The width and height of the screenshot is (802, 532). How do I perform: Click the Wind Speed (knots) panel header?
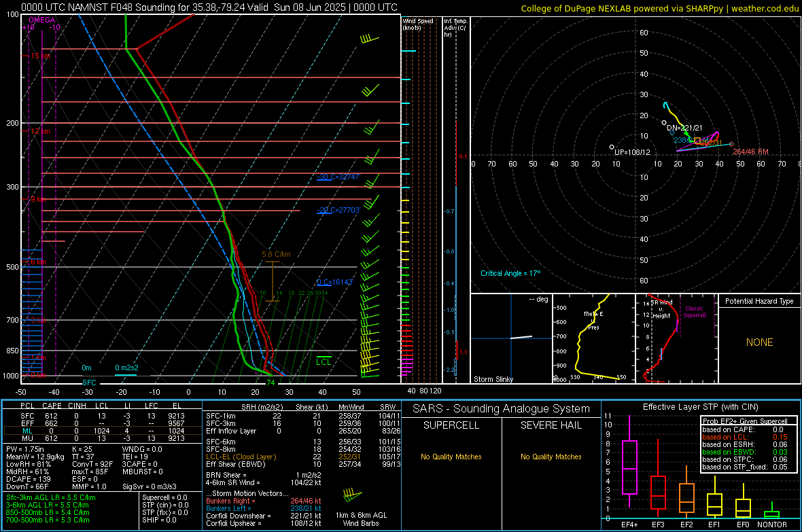point(418,24)
